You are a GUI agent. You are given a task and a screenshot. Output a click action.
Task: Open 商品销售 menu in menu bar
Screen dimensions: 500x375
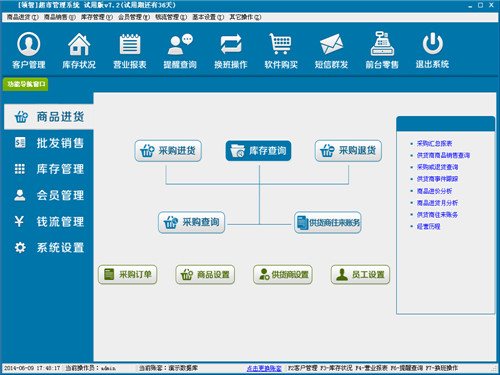[x=60, y=17]
